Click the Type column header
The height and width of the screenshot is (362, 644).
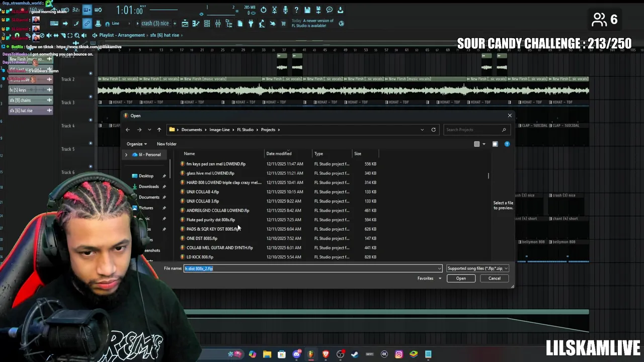pos(318,154)
